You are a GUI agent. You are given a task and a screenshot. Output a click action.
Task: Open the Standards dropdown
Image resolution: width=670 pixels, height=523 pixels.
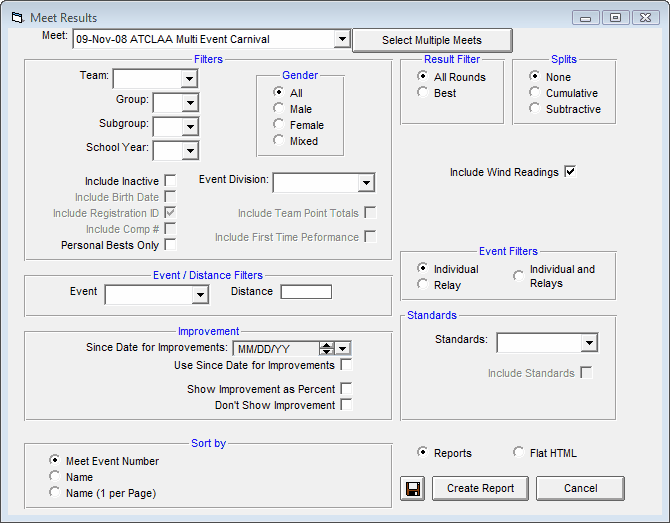[x=589, y=343]
